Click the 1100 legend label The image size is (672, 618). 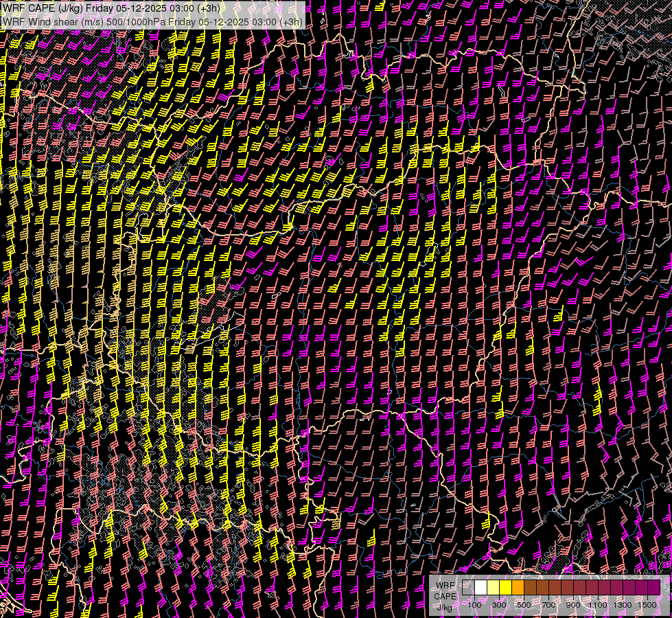(x=597, y=605)
